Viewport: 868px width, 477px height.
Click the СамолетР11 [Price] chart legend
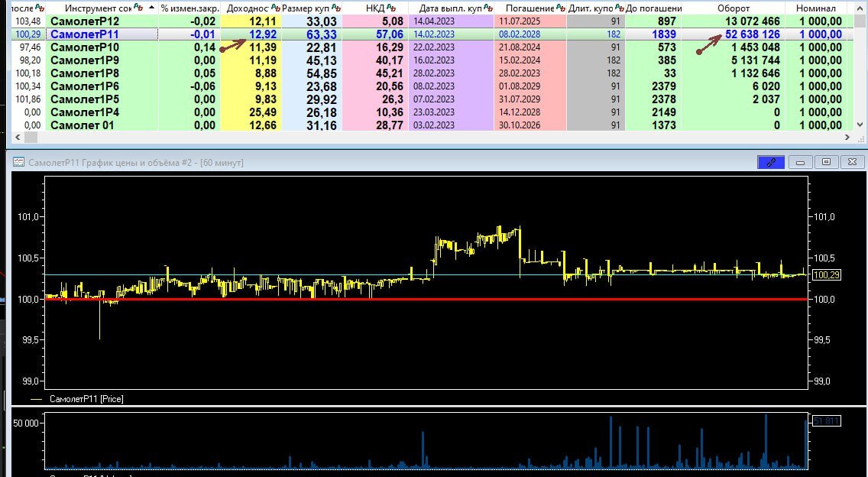86,399
